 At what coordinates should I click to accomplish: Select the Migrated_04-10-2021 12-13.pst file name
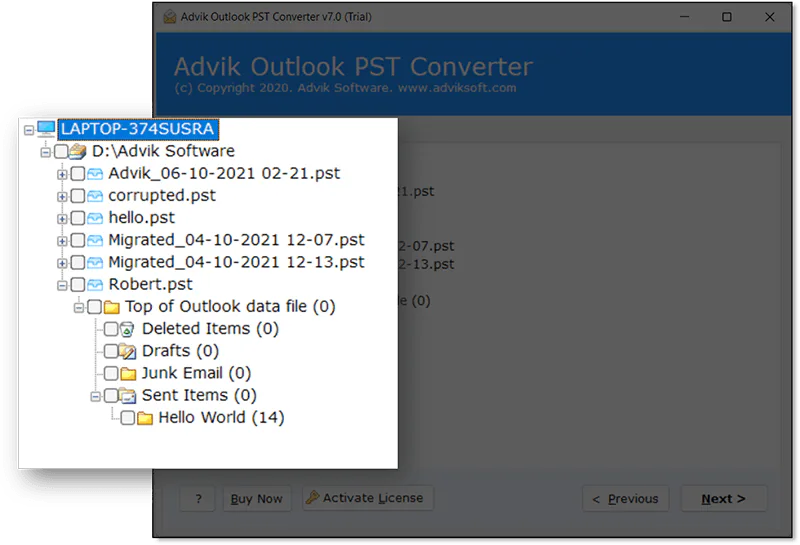(236, 262)
